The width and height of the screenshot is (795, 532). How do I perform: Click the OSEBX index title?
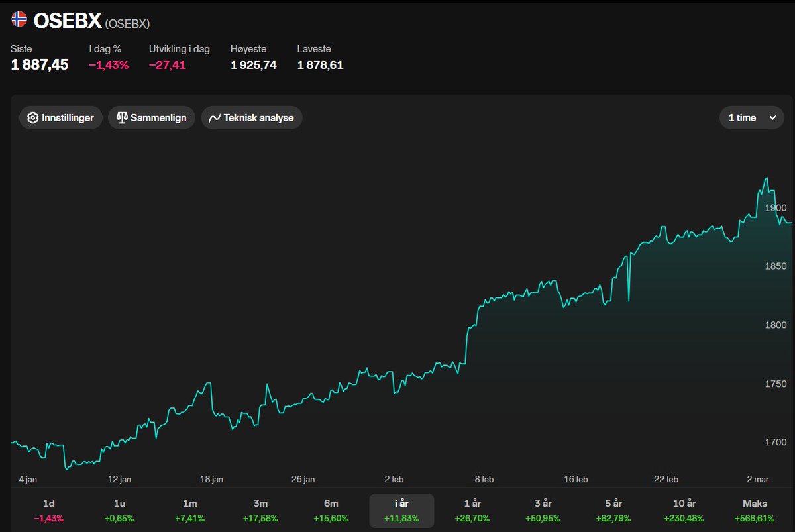[67, 21]
